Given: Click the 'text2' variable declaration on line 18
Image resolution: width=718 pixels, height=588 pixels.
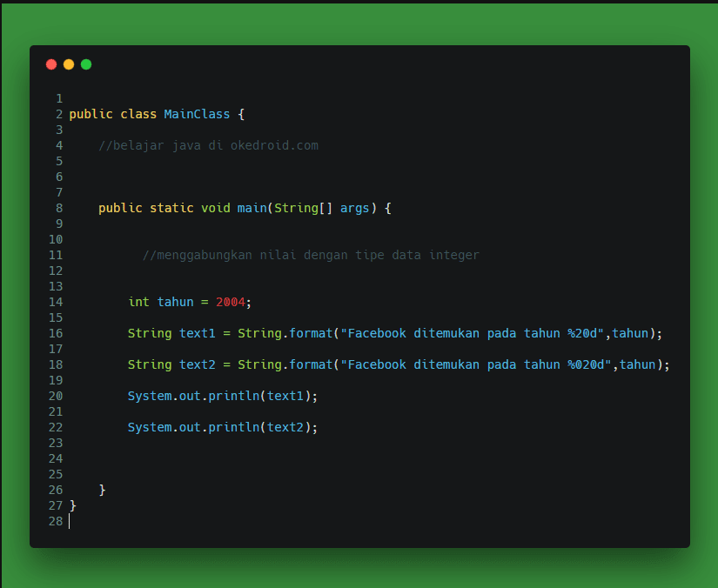Looking at the screenshot, I should tap(198, 364).
